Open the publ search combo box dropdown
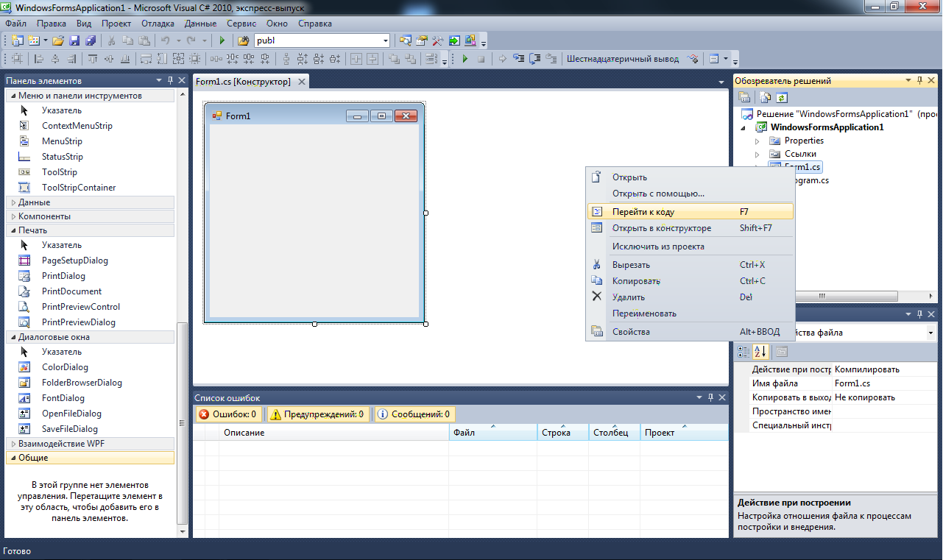The height and width of the screenshot is (560, 943). (386, 40)
